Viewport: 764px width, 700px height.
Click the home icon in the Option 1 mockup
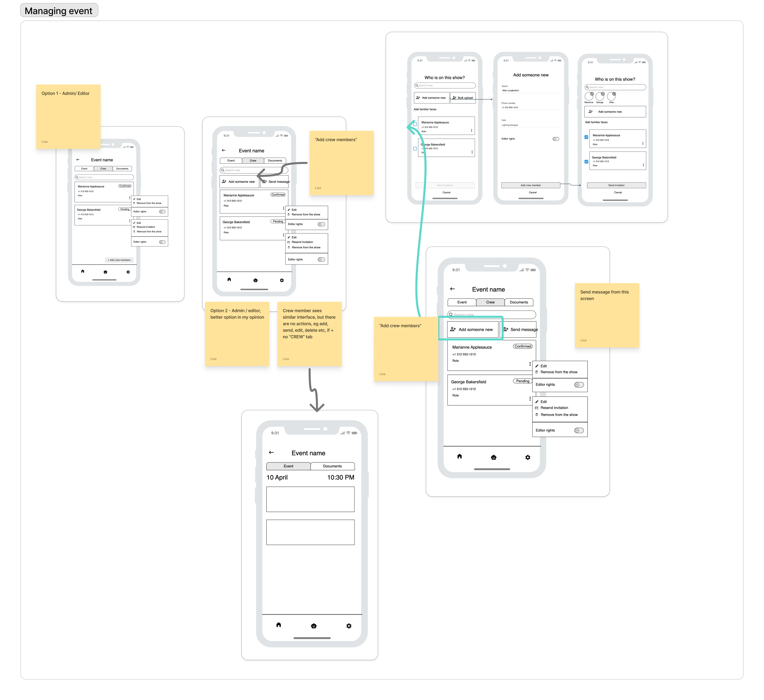[83, 272]
